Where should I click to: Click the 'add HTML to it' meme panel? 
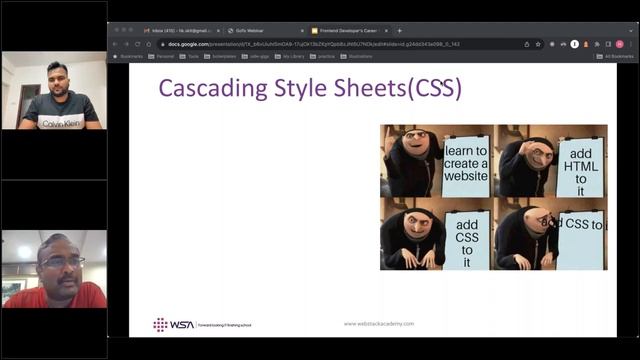[x=551, y=161]
